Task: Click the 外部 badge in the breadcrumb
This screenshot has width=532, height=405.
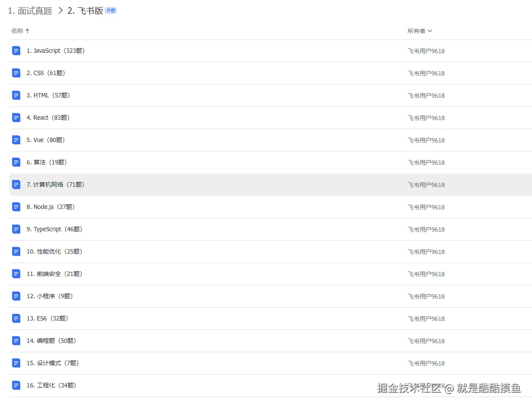Action: point(110,10)
